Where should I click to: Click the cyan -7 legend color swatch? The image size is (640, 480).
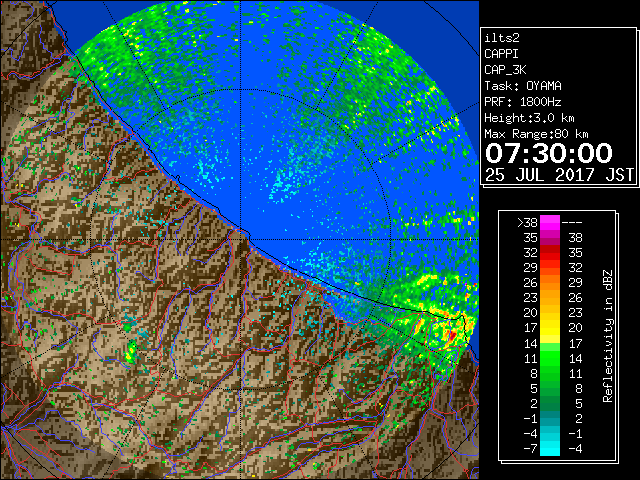(x=550, y=449)
